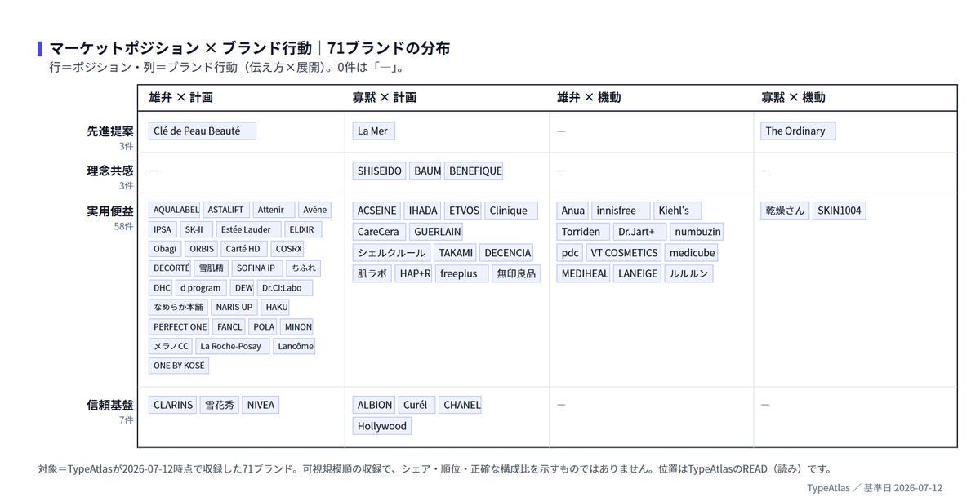Click the SHISEIDO brand chip
Screen dimensions: 980x497
point(379,171)
